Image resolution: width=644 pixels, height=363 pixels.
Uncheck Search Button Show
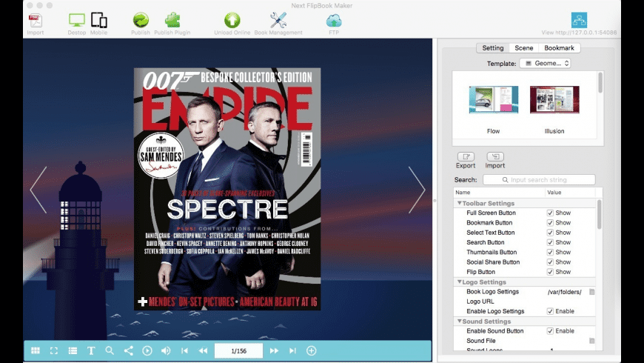click(x=550, y=242)
